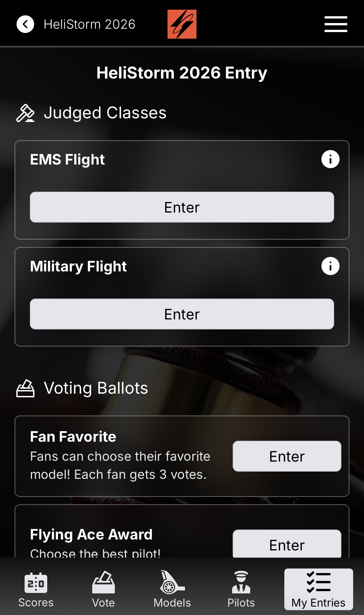Open the hamburger menu
Viewport: 364px width, 615px height.
(336, 24)
